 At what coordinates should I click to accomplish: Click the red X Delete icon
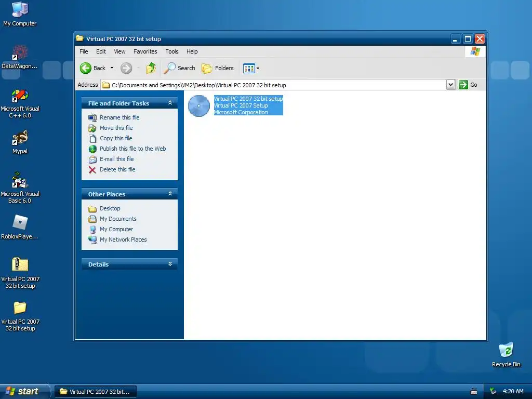click(x=92, y=170)
